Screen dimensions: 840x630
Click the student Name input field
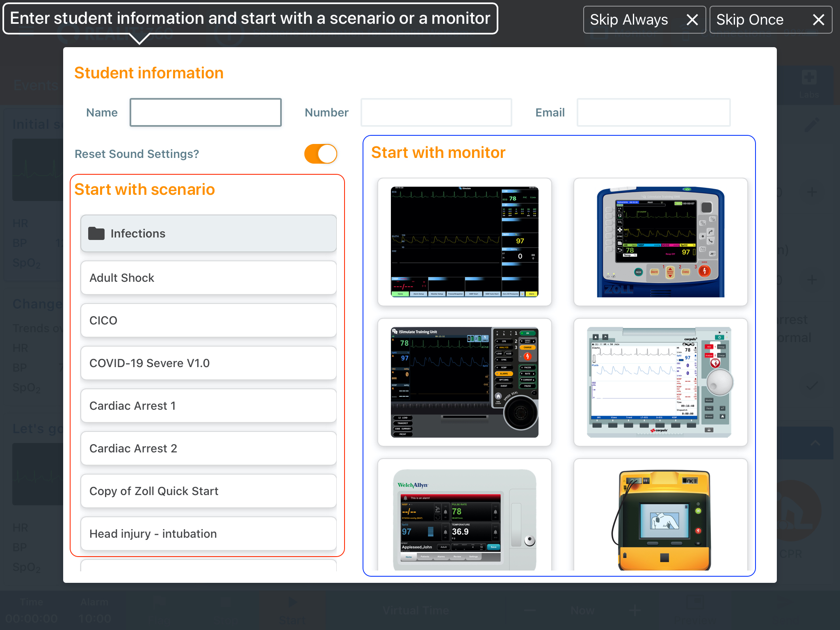(205, 112)
